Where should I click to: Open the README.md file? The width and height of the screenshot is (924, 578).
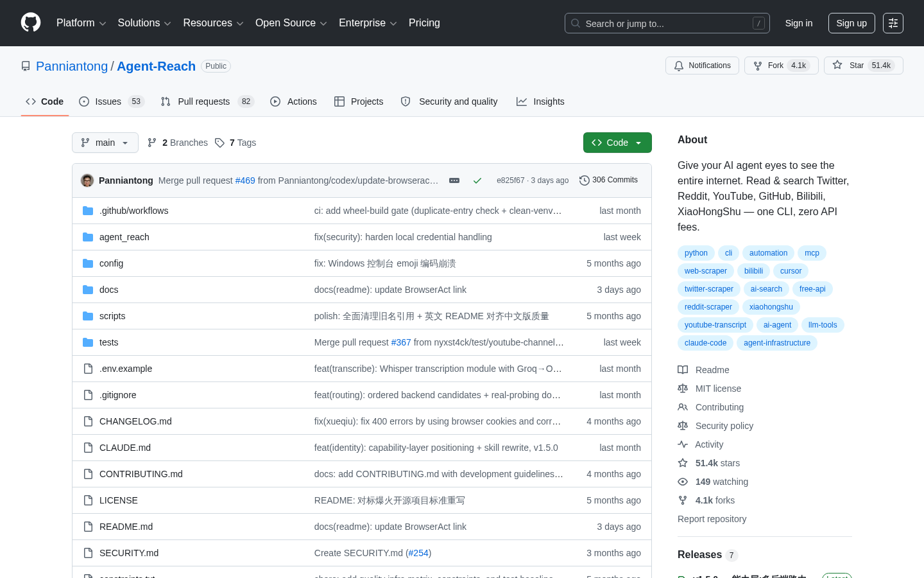tap(126, 527)
